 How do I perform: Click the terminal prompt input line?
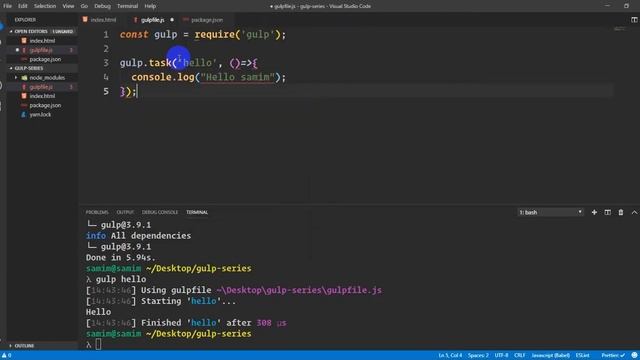(98, 344)
